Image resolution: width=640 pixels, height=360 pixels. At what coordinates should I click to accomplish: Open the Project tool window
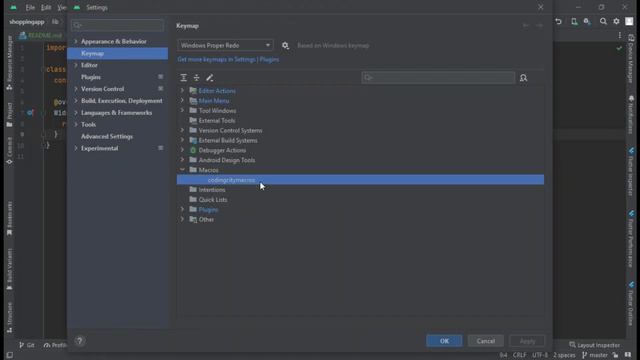(x=9, y=115)
